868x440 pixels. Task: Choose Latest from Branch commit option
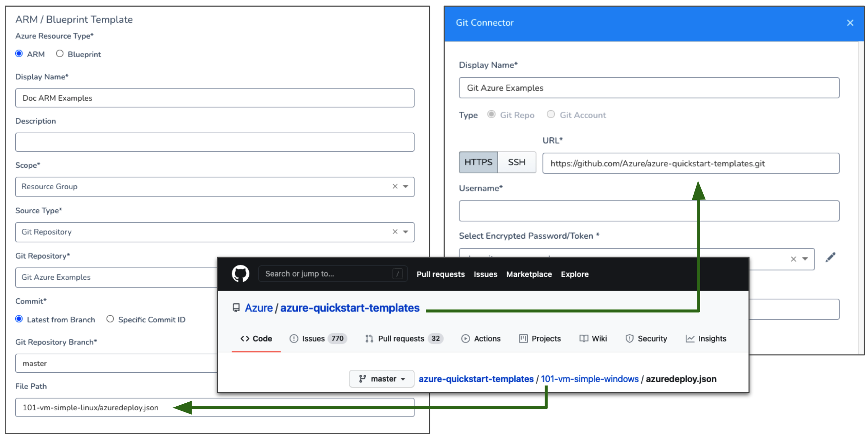(x=19, y=319)
